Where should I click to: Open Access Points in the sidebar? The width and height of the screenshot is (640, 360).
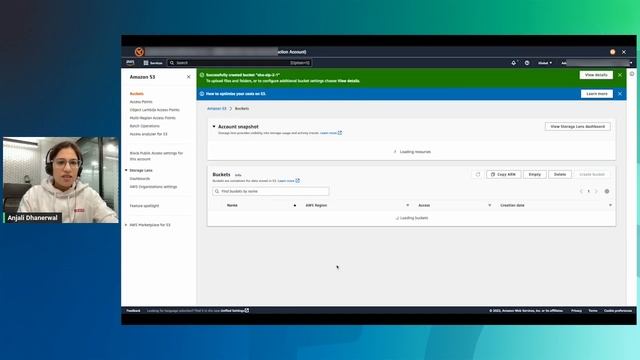pos(141,102)
